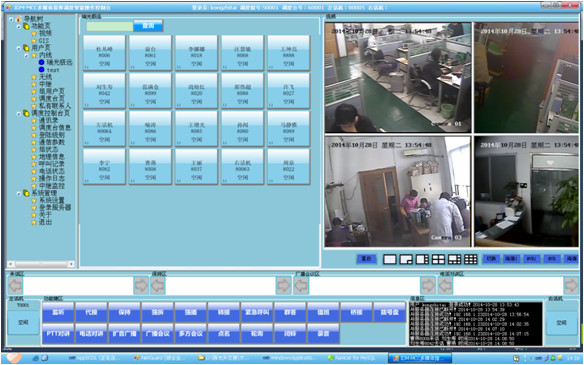Collapse the 用户页 tree node
This screenshot has height=365, width=584.
tap(19, 48)
